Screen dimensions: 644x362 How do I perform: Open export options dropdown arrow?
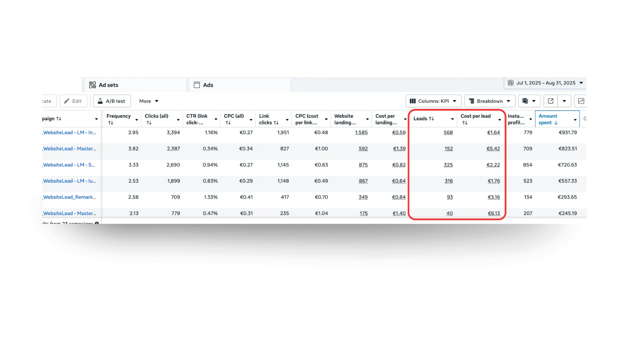tap(564, 101)
